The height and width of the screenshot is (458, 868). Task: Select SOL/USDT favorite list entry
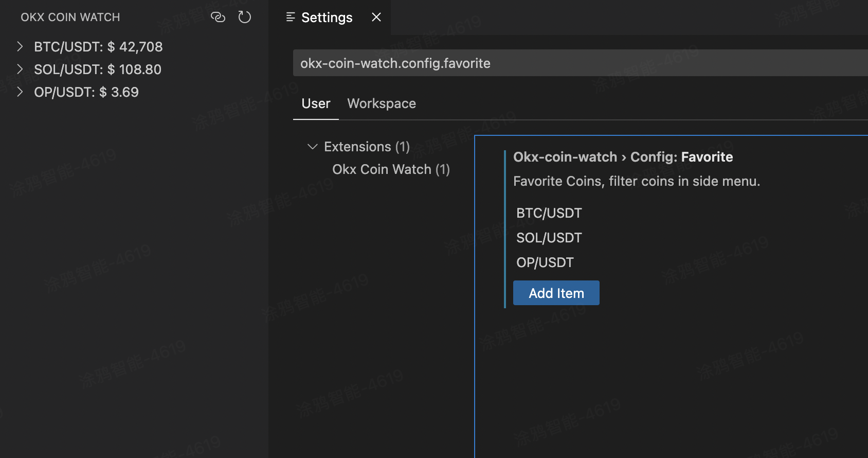click(549, 238)
